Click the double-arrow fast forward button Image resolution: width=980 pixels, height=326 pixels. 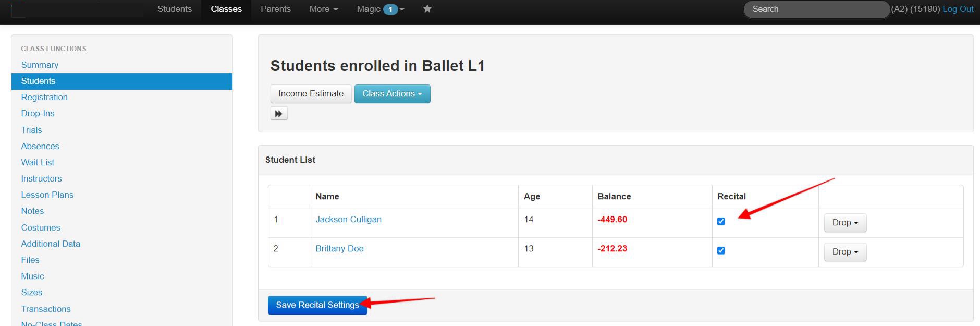click(279, 114)
